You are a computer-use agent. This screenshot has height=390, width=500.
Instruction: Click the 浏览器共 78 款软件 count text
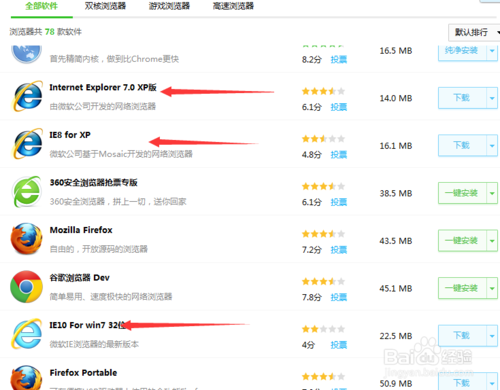click(x=45, y=32)
